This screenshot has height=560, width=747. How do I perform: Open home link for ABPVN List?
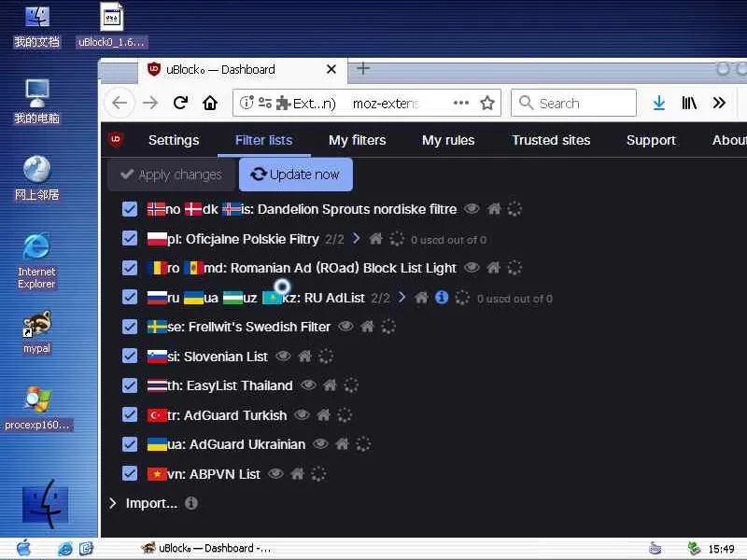(x=297, y=473)
